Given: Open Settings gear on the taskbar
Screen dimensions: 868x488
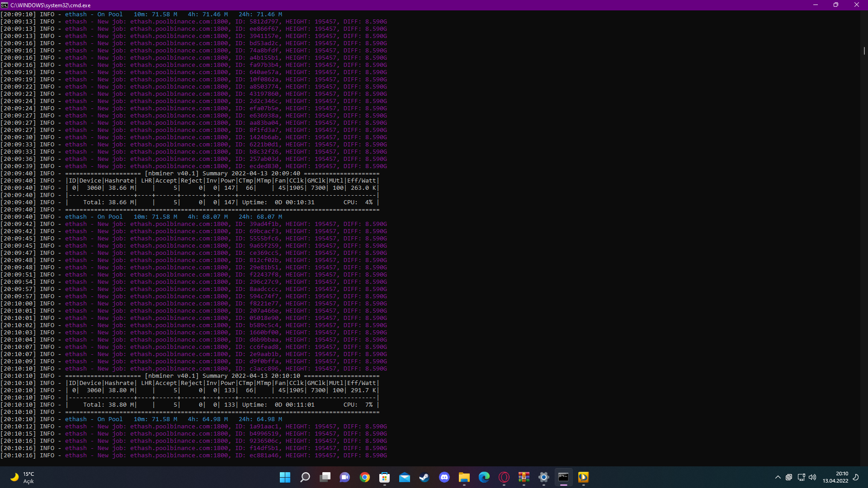Looking at the screenshot, I should [544, 477].
